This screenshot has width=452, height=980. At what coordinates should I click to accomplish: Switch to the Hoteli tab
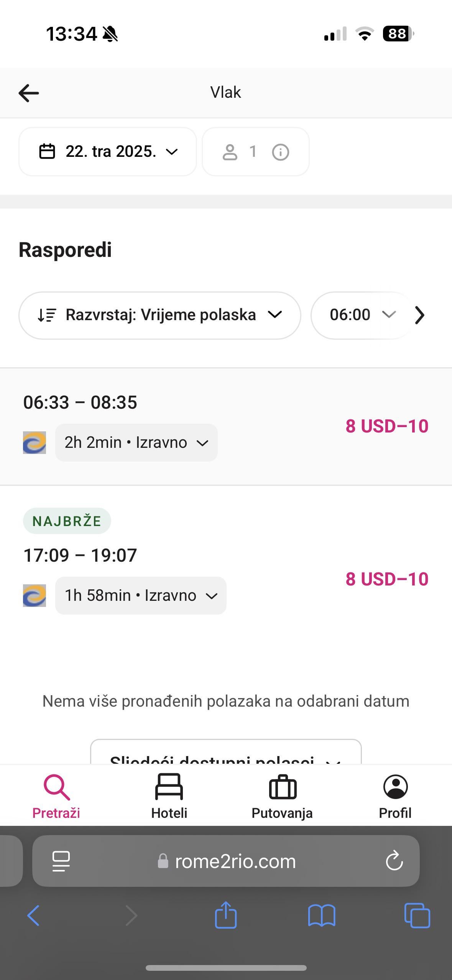[169, 796]
